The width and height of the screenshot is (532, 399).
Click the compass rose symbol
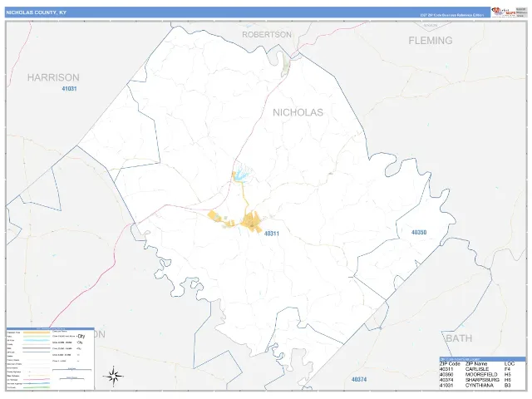pyautogui.click(x=113, y=376)
